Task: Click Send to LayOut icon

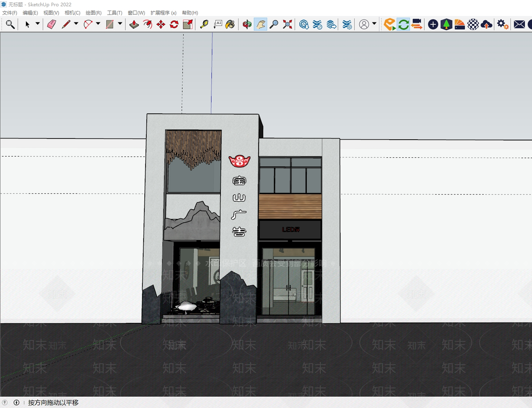Action: 331,24
